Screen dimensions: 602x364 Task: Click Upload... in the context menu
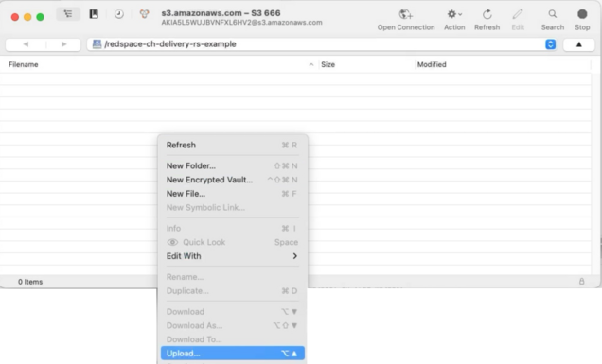coord(232,354)
